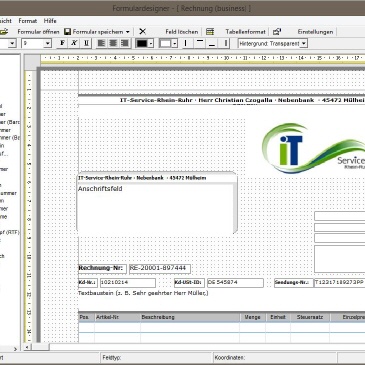Viewport: 365px width, 365px height.
Task: Expand the Formular speichern dropdown arrow
Action: point(128,32)
